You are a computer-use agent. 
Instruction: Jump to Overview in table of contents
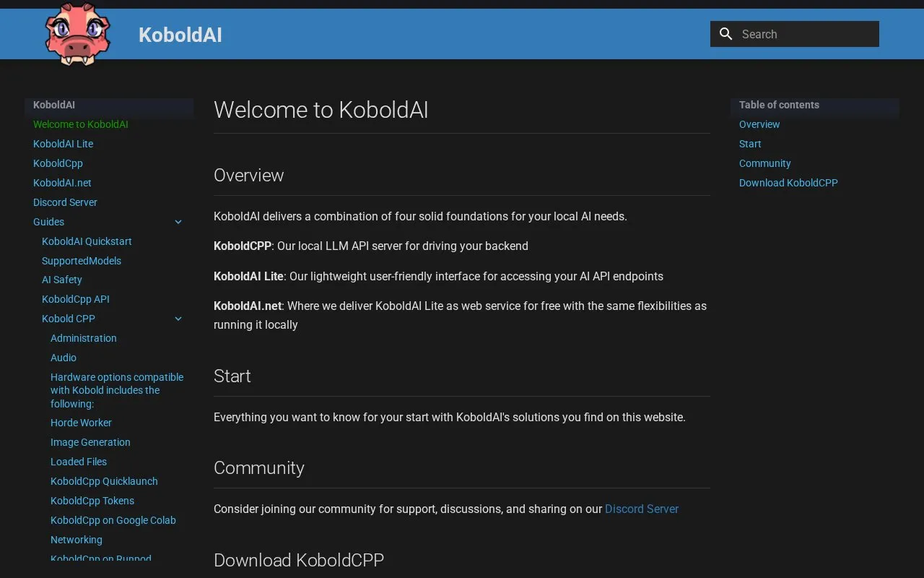759,124
